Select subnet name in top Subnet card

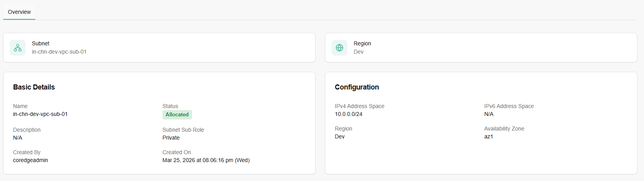pyautogui.click(x=59, y=52)
